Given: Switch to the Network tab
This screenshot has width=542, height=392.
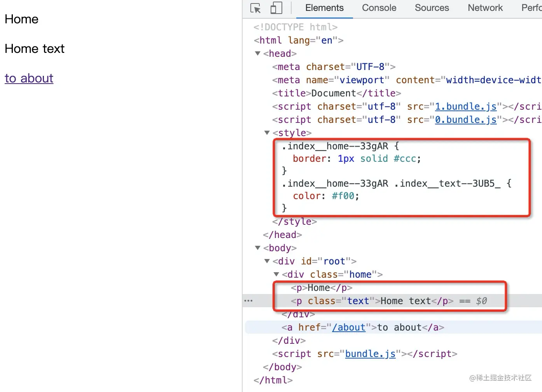Looking at the screenshot, I should click(x=485, y=8).
